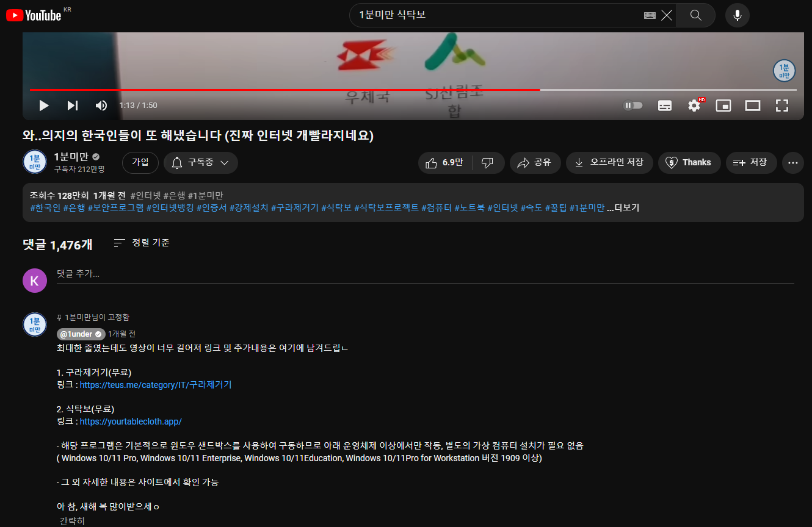
Task: Enter full screen mode
Action: point(782,106)
